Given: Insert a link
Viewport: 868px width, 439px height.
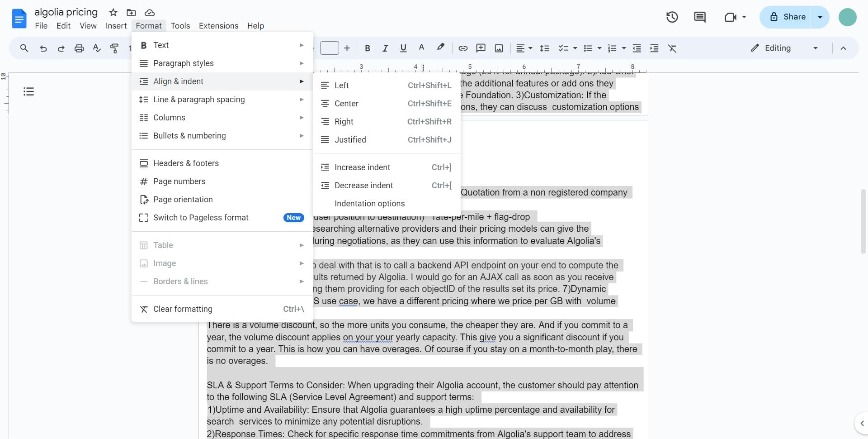Looking at the screenshot, I should point(462,48).
